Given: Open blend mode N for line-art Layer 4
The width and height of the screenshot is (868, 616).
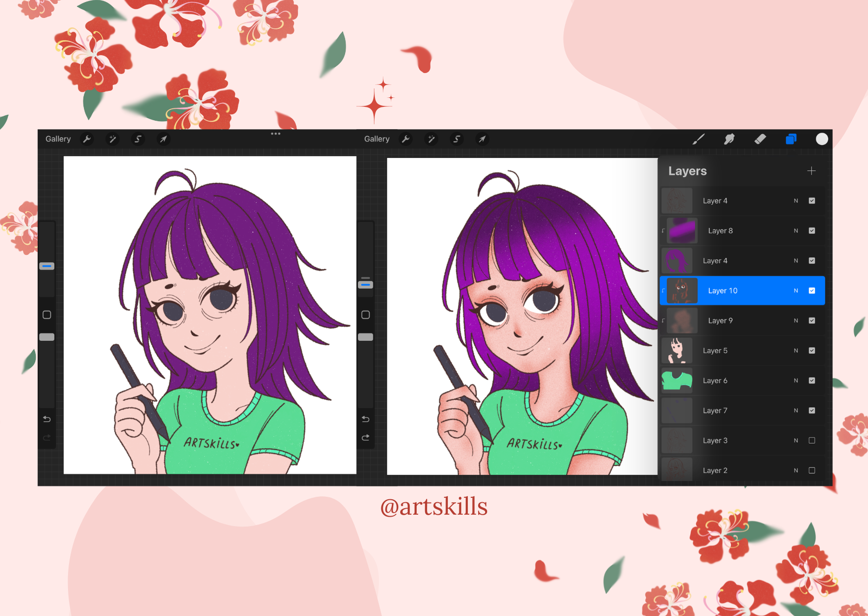Looking at the screenshot, I should coord(796,201).
